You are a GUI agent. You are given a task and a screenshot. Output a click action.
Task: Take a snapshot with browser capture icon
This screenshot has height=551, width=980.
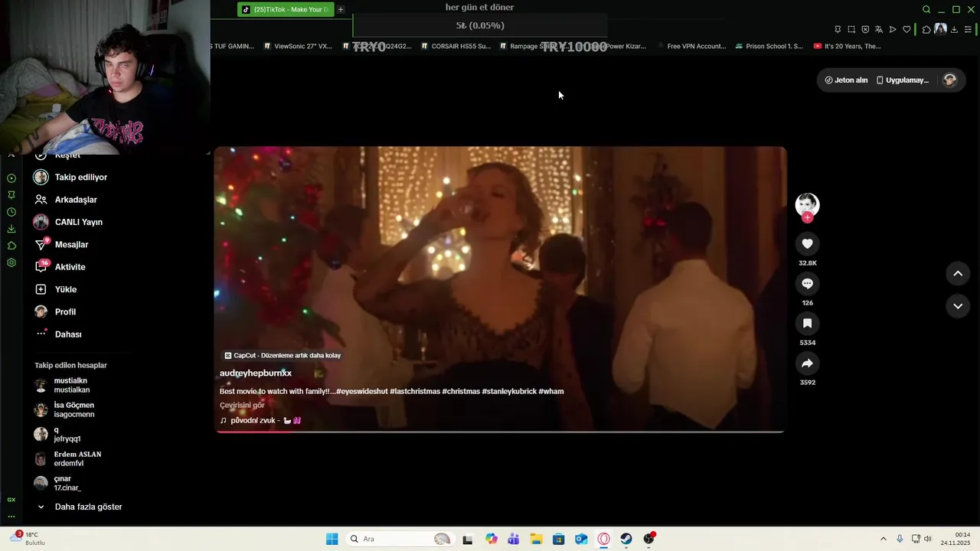[x=851, y=29]
